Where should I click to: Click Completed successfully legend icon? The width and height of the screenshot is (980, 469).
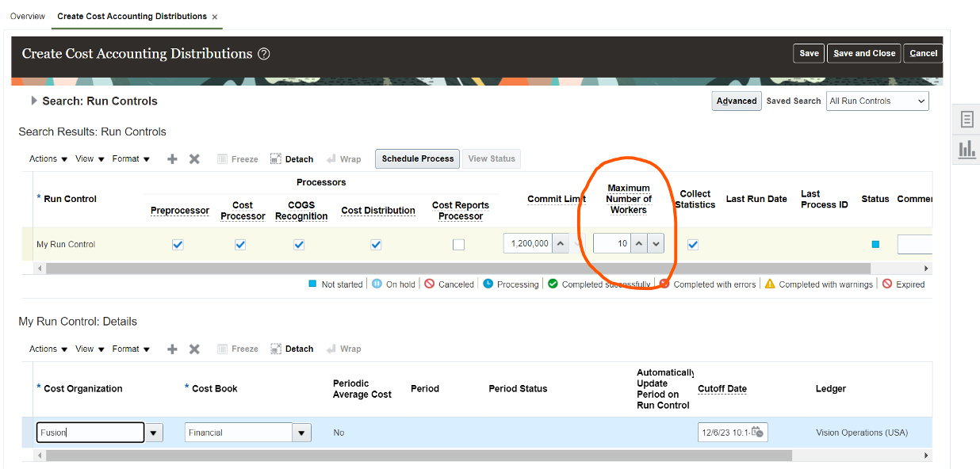tap(553, 284)
